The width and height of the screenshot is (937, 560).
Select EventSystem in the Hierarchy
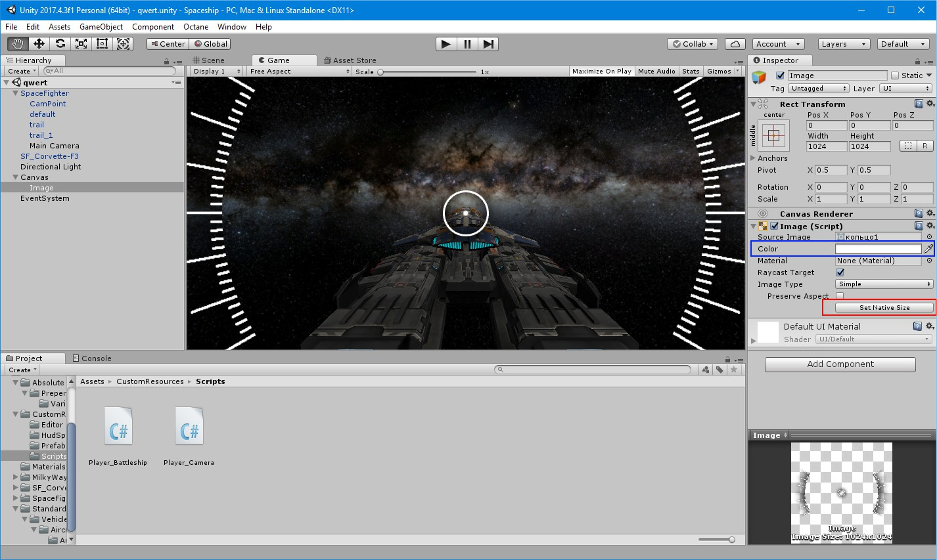(45, 198)
